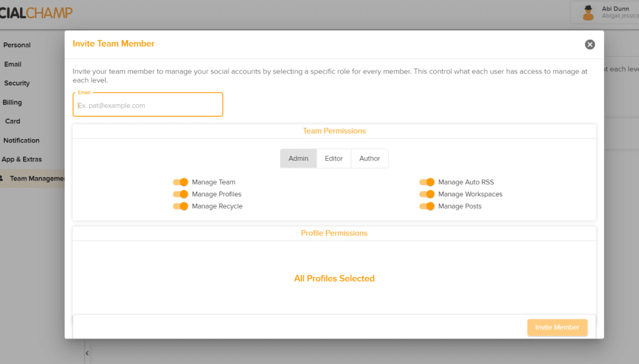Select the Editor role tab
The width and height of the screenshot is (639, 364).
[334, 158]
